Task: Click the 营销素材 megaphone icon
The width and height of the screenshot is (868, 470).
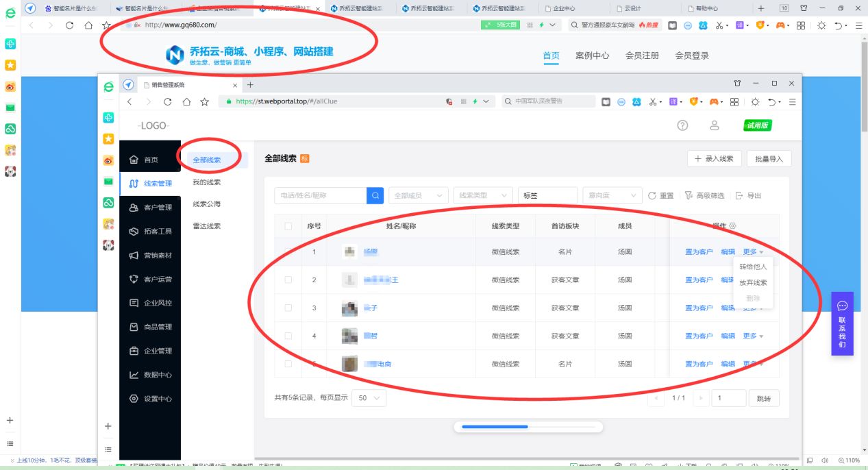Action: pyautogui.click(x=134, y=255)
